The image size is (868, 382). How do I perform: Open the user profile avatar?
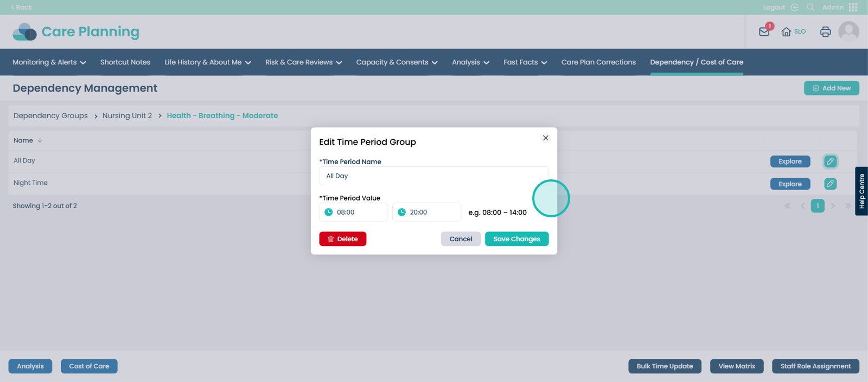click(x=848, y=31)
